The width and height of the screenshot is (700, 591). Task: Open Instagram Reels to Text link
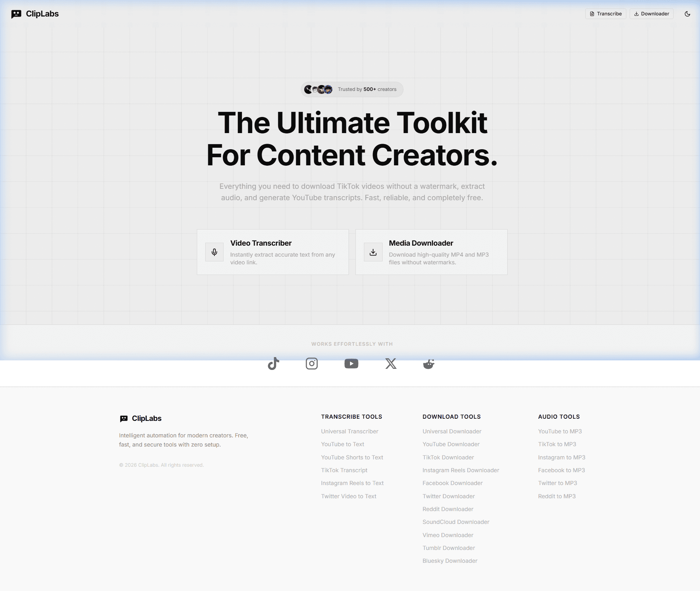click(352, 483)
